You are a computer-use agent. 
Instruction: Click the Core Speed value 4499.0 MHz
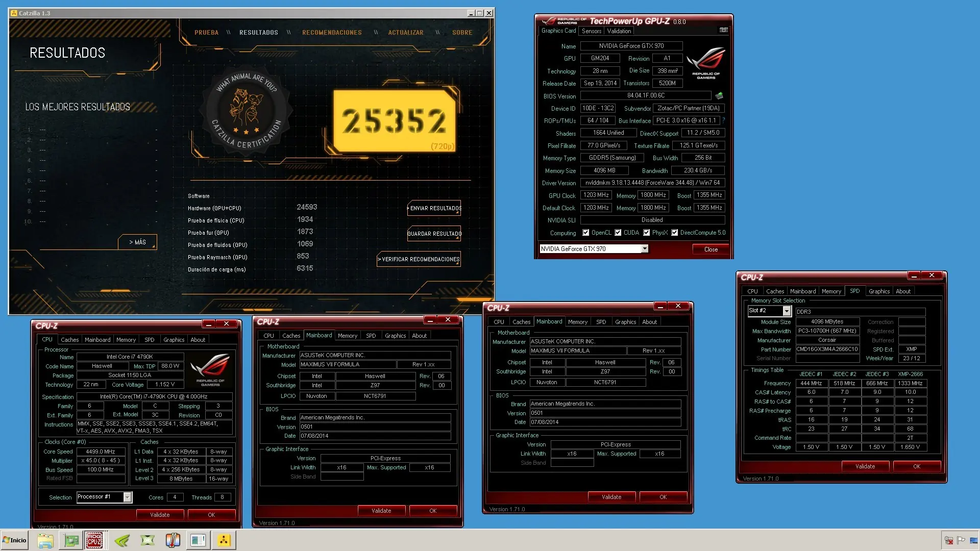pyautogui.click(x=101, y=452)
